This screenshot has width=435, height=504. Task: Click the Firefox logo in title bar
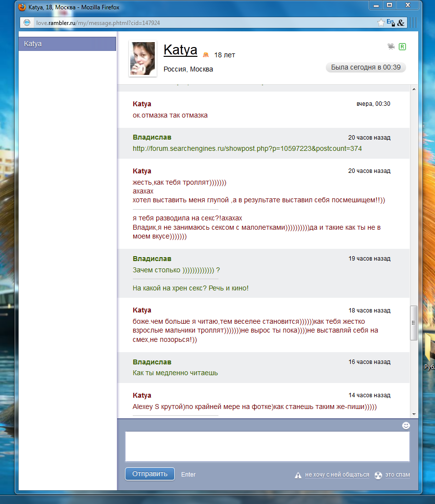pyautogui.click(x=22, y=7)
